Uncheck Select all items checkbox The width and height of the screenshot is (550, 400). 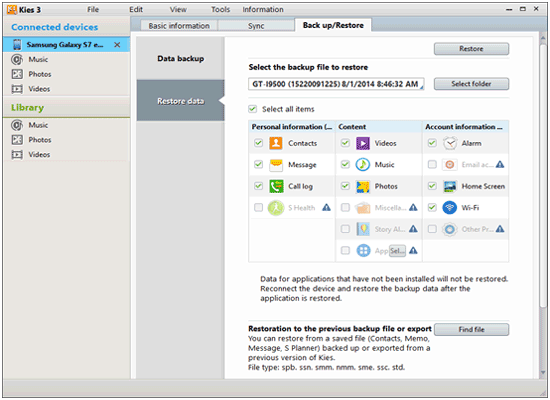click(253, 109)
